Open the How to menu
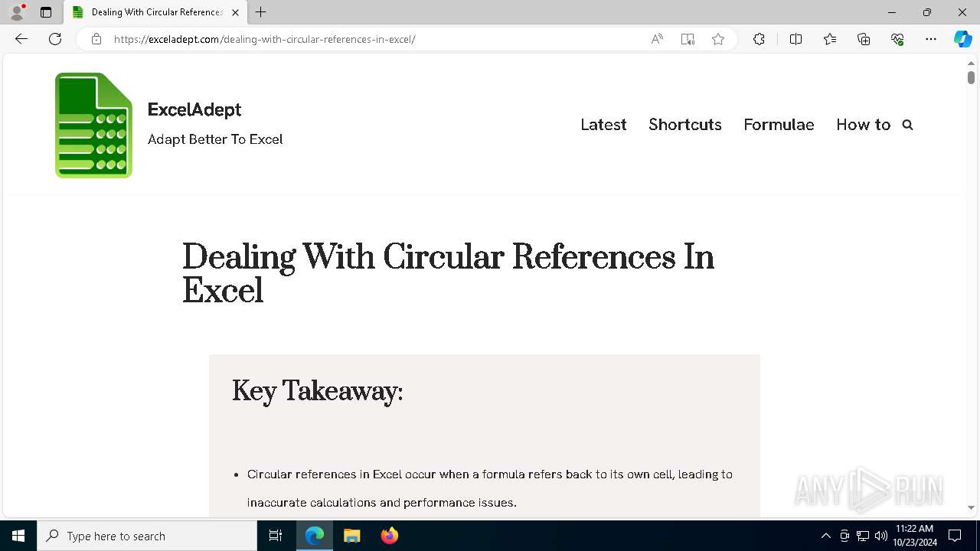Image resolution: width=980 pixels, height=551 pixels. 863,125
